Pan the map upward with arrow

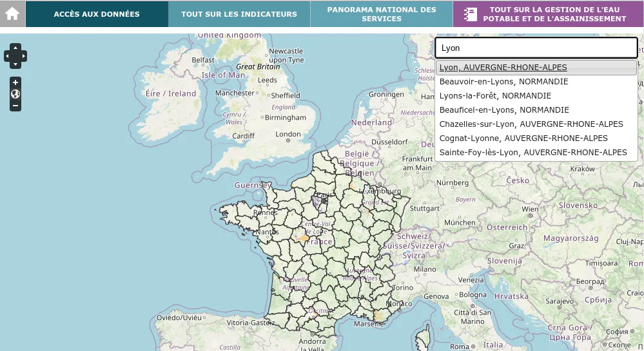tap(15, 48)
